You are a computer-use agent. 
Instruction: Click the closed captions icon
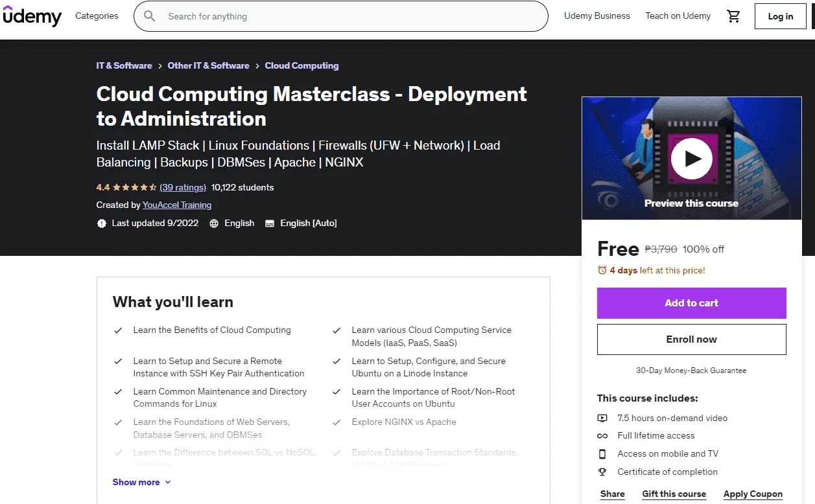click(269, 223)
